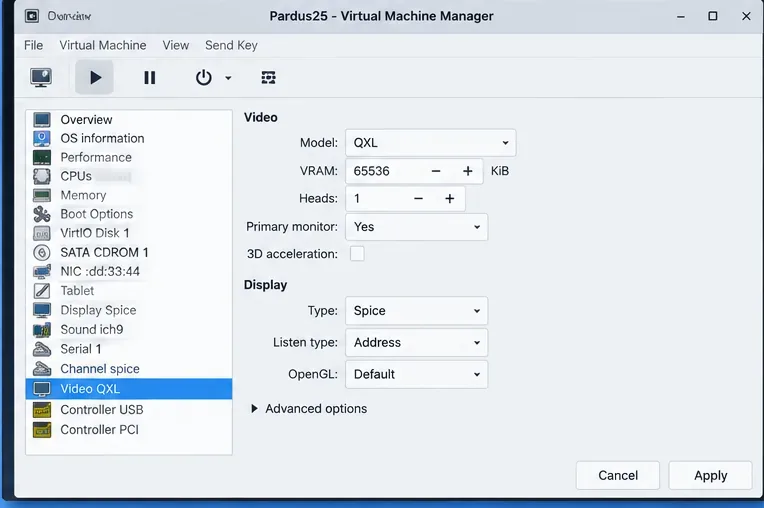Viewport: 764px width, 508px height.
Task: Select the Sound ich9 icon
Action: (x=42, y=330)
